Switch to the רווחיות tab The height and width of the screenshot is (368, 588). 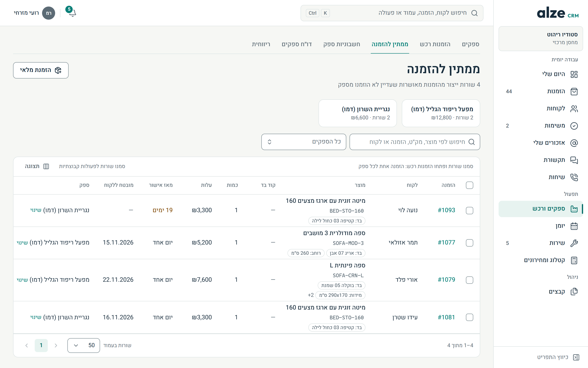(x=261, y=44)
